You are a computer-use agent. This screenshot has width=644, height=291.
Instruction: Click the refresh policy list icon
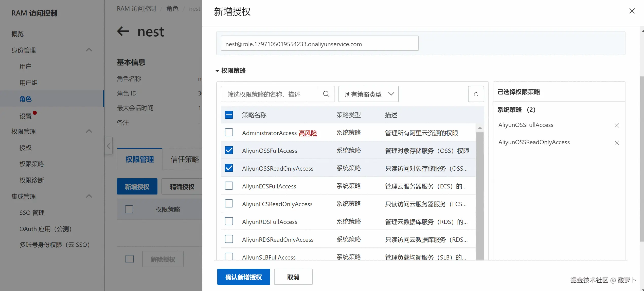point(476,94)
